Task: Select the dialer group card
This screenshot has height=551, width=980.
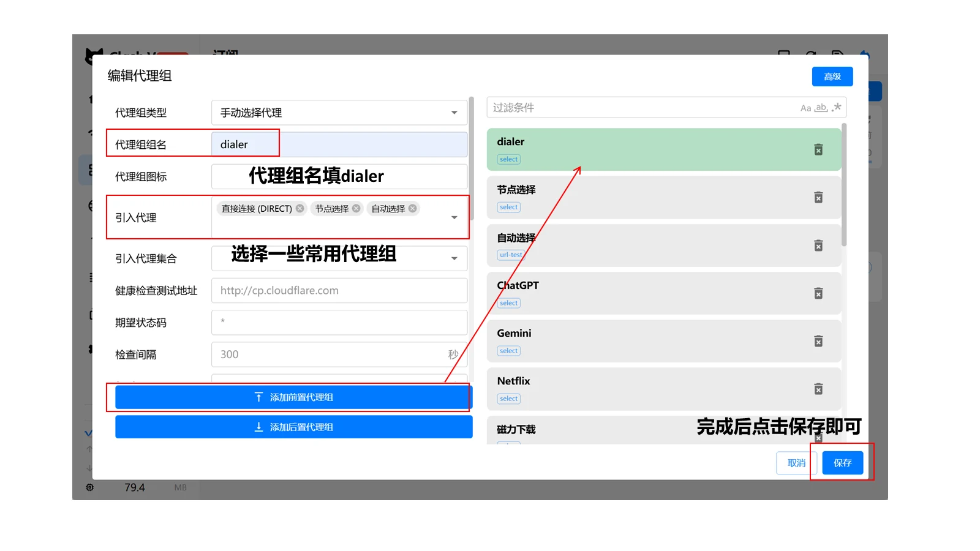Action: [x=664, y=149]
